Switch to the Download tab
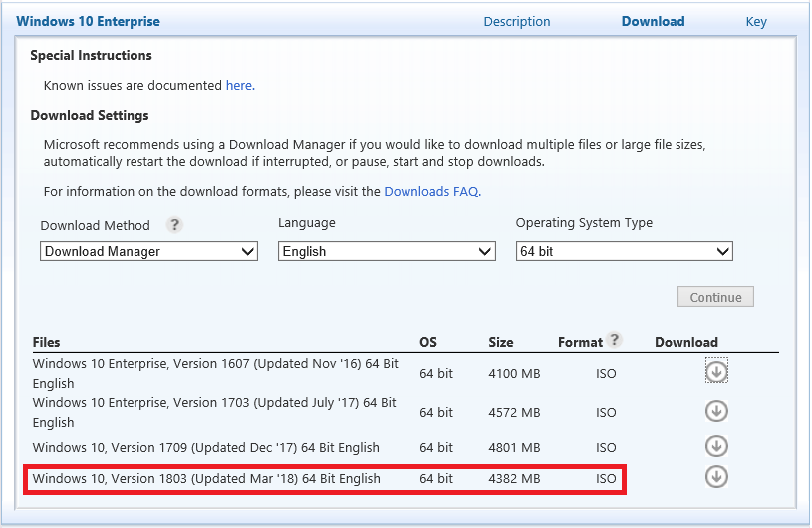Image resolution: width=812 pixels, height=528 pixels. coord(653,22)
